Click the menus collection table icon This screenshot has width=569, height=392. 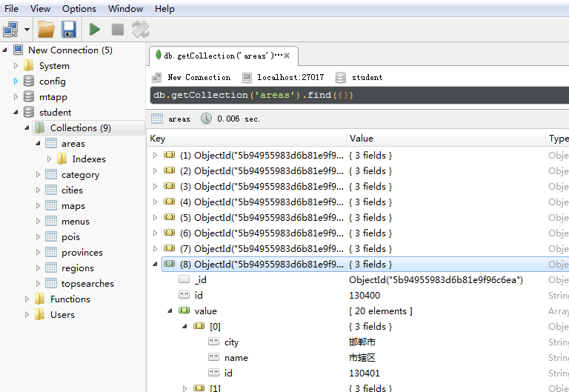pyautogui.click(x=51, y=222)
